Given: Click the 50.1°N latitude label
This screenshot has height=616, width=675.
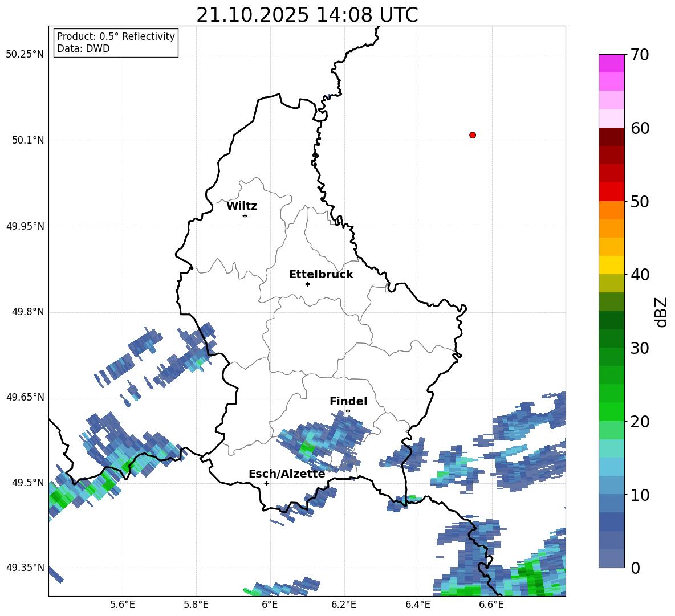Looking at the screenshot, I should click(x=28, y=140).
